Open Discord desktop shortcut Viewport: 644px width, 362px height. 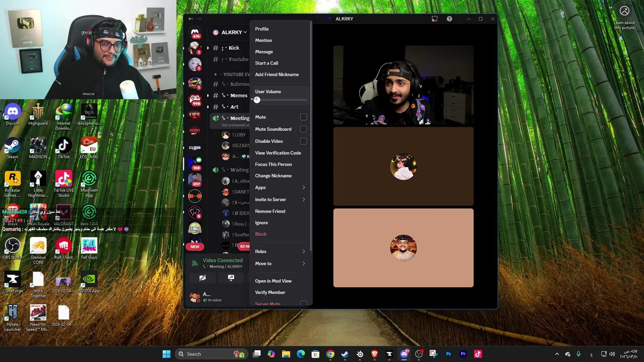point(13,115)
